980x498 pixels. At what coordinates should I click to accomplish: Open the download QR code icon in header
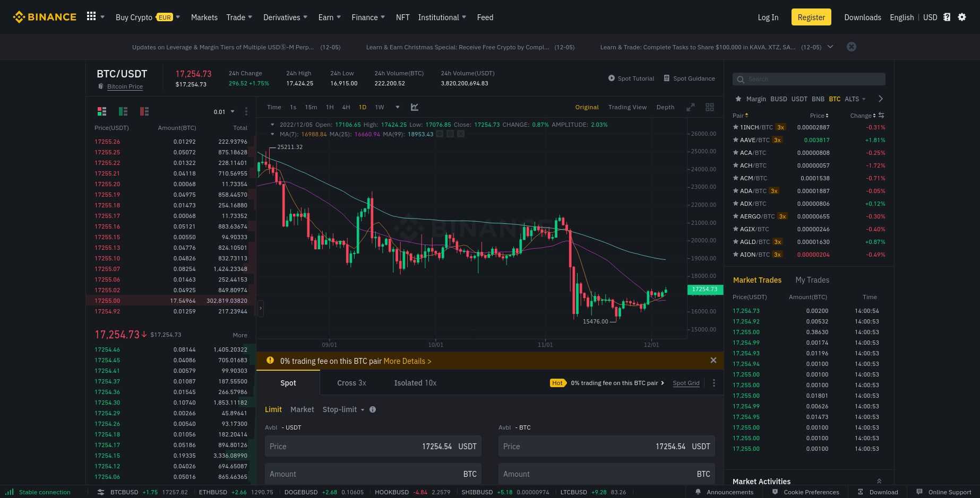[947, 17]
